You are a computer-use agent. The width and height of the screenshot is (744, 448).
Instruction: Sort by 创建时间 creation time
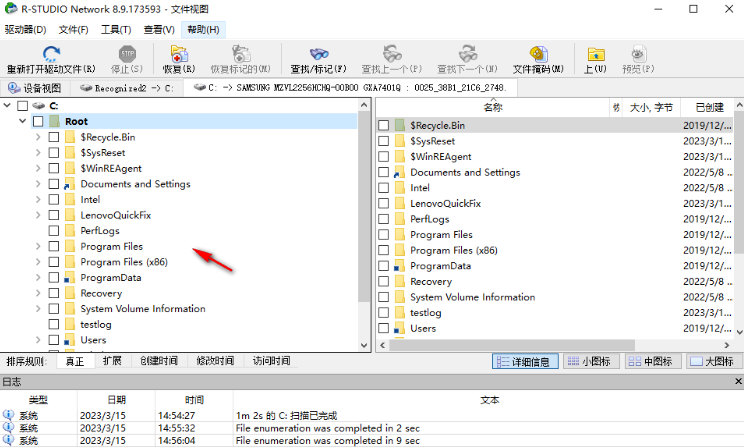[159, 361]
